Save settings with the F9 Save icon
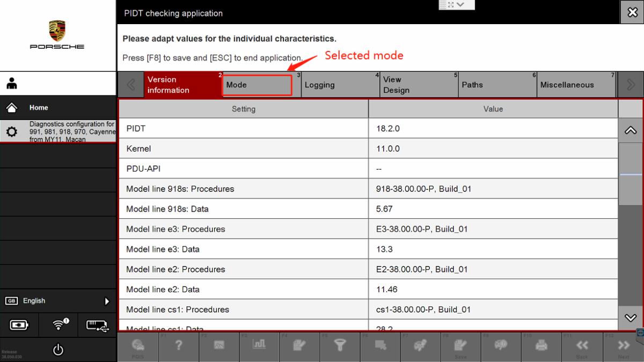This screenshot has width=644, height=362. pyautogui.click(x=460, y=346)
